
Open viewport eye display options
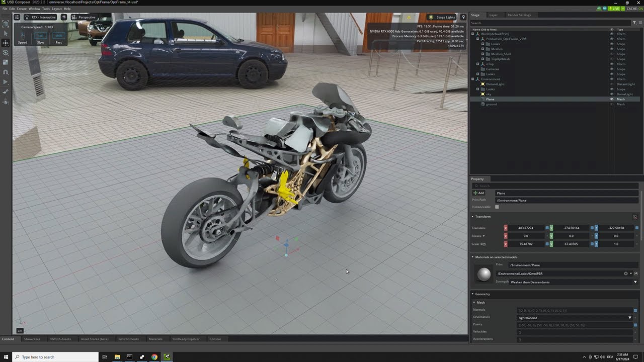pos(64,17)
